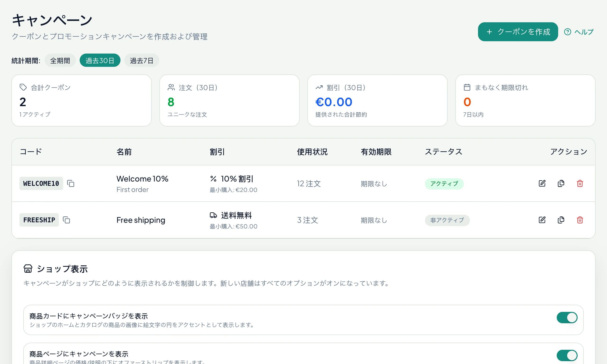Delete the FREESHIP coupon
This screenshot has height=364, width=607.
pos(580,220)
